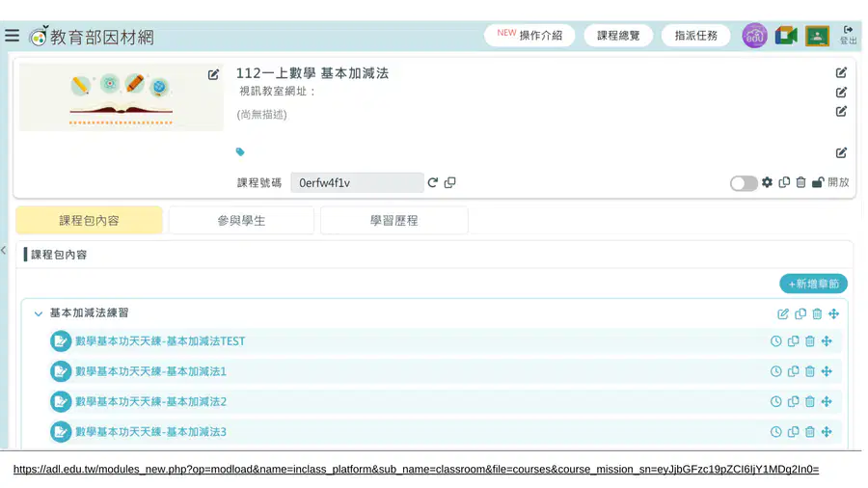Open the hamburger menu icon
The image size is (868, 488).
tap(13, 36)
